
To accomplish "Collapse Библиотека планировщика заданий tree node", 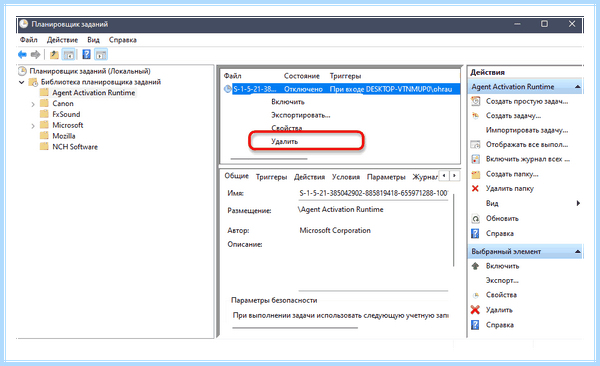I will pyautogui.click(x=21, y=82).
